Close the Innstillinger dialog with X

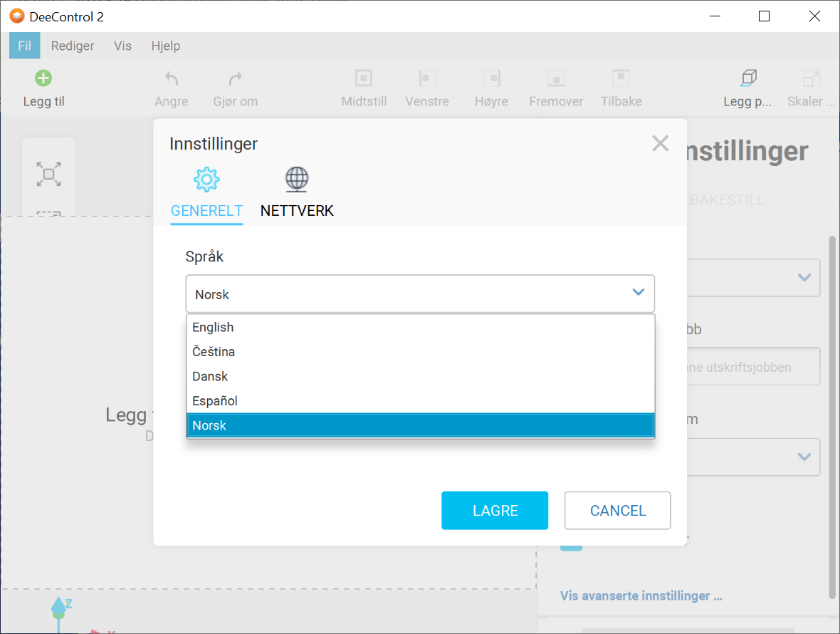pyautogui.click(x=660, y=143)
